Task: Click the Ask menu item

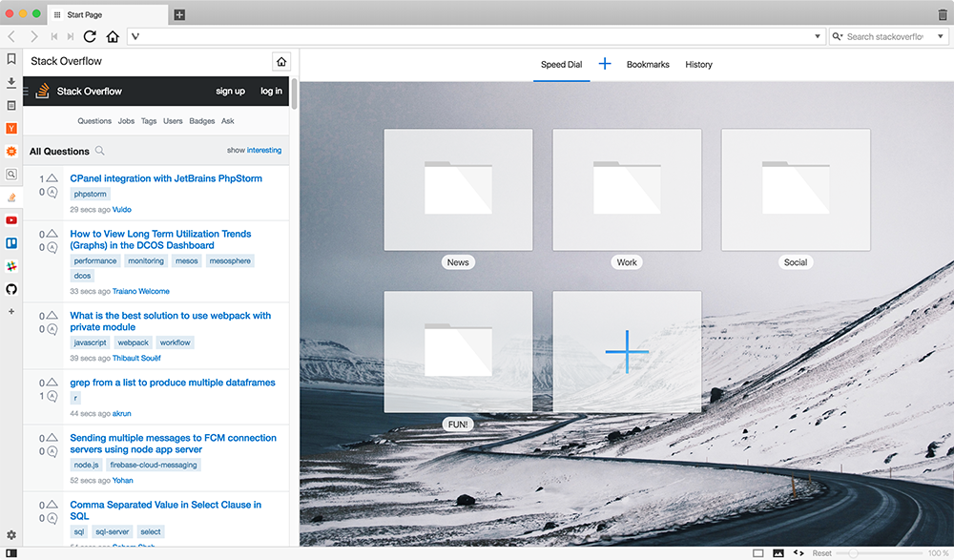Action: coord(228,121)
